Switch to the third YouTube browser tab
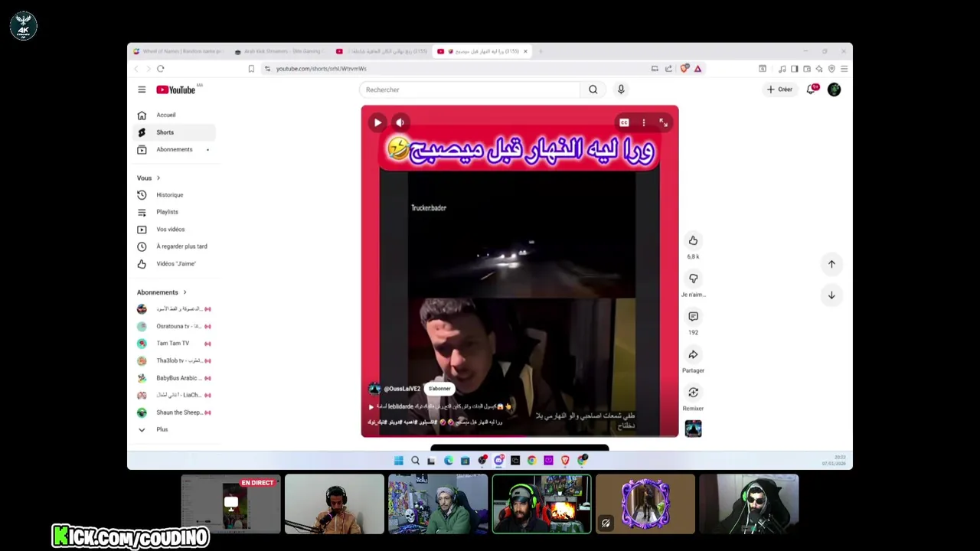This screenshot has width=980, height=551. pyautogui.click(x=381, y=51)
